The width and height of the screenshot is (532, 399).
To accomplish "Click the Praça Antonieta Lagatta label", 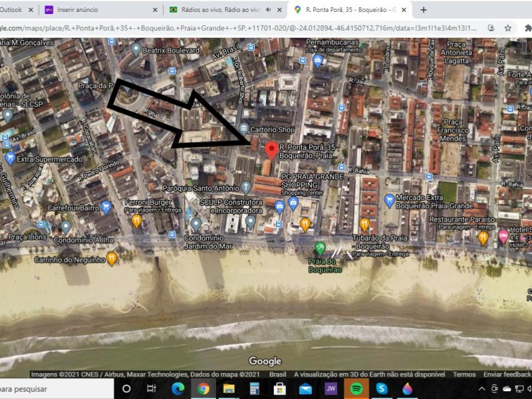I will pyautogui.click(x=456, y=53).
